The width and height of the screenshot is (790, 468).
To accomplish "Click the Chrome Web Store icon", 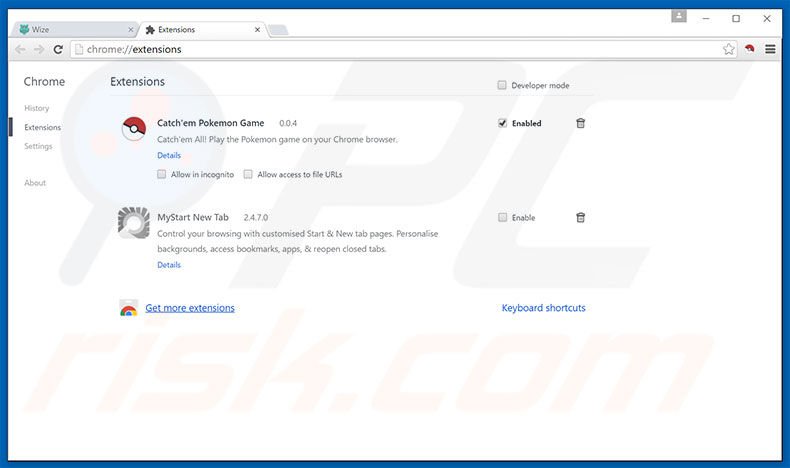I will 128,308.
